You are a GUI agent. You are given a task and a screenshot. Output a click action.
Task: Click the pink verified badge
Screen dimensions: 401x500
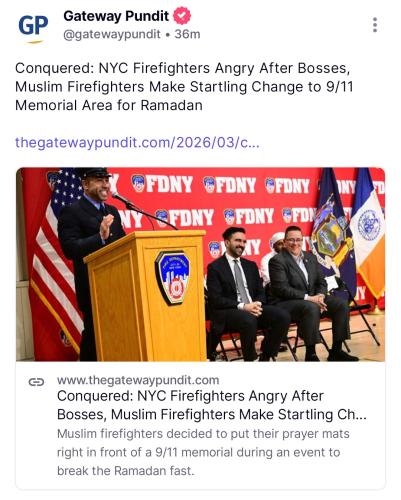[x=182, y=16]
